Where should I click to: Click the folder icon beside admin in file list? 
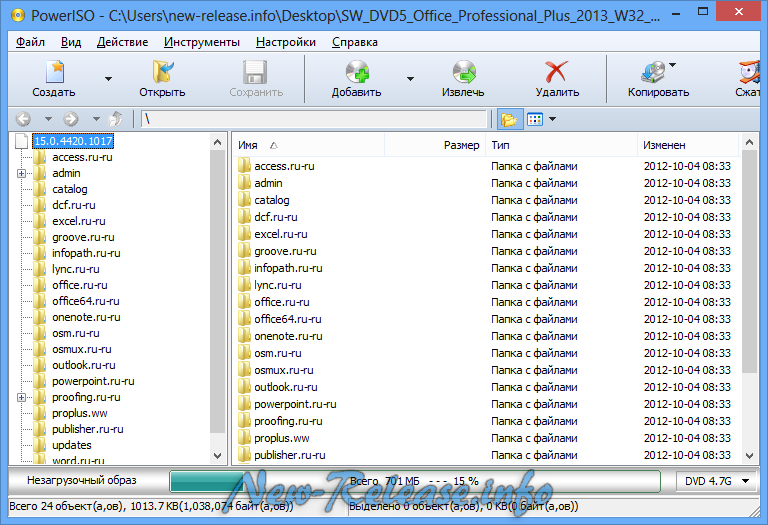(x=244, y=183)
